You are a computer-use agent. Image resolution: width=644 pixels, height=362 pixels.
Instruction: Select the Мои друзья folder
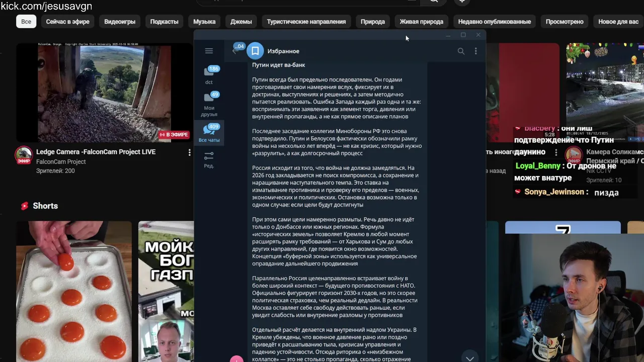click(209, 105)
